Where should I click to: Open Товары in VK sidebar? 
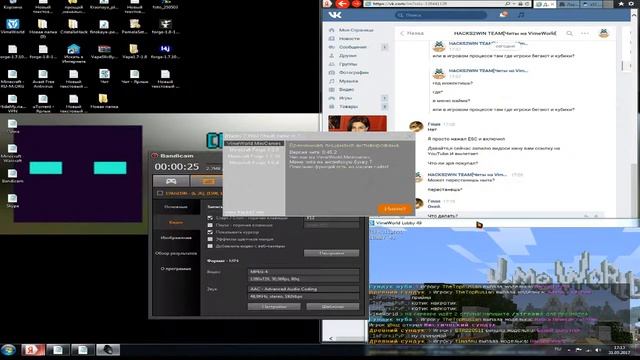(x=348, y=107)
